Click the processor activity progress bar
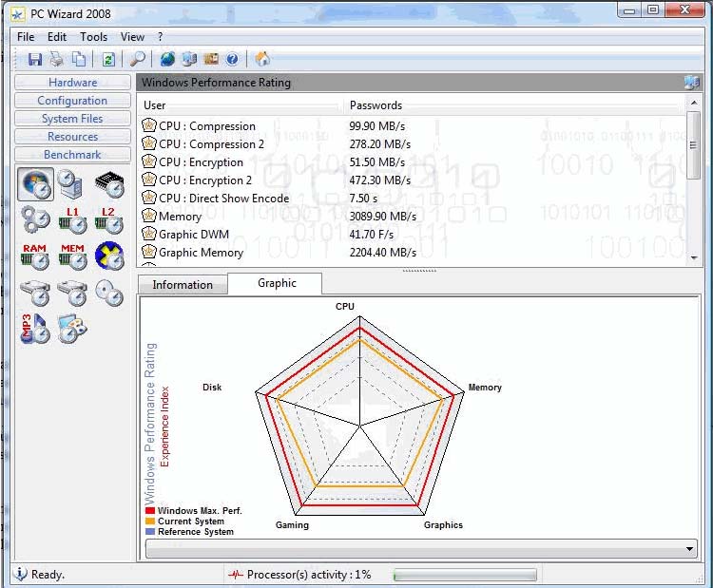 (464, 575)
